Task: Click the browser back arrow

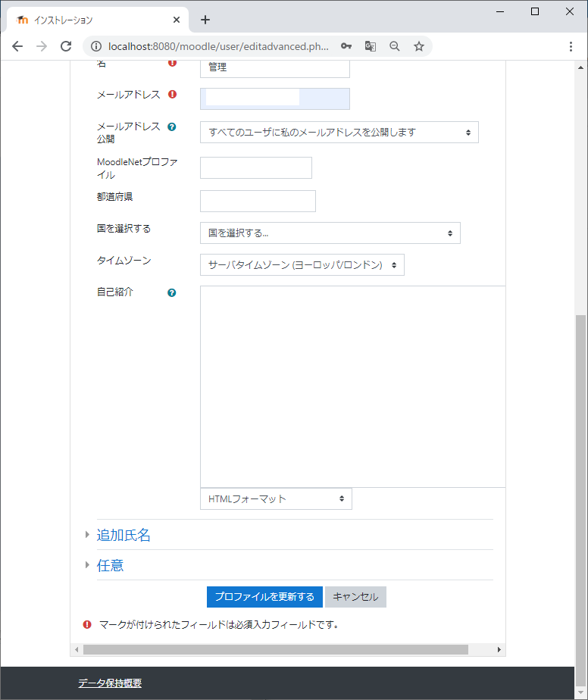Action: coord(17,46)
